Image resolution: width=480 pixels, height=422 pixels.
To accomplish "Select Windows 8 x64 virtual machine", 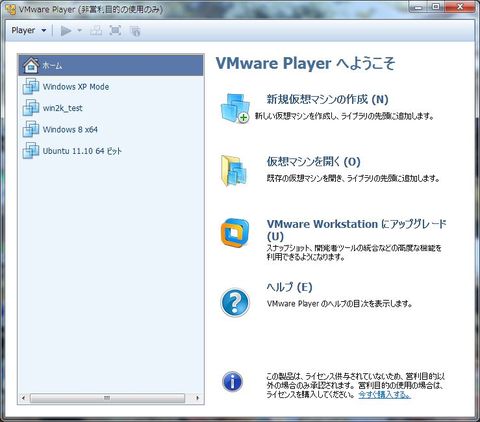I will click(111, 129).
